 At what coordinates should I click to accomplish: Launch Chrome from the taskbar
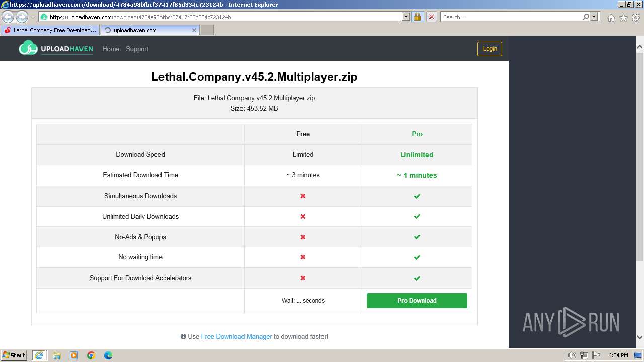[91, 355]
